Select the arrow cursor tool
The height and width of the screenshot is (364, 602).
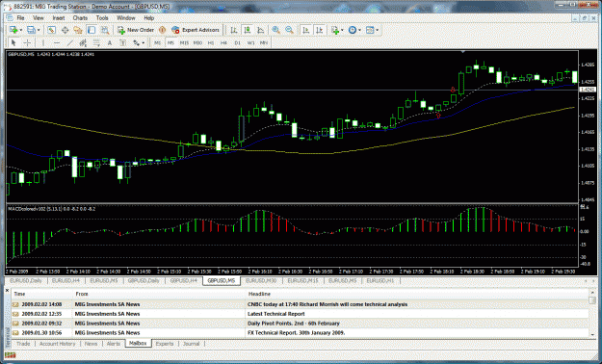pyautogui.click(x=13, y=42)
